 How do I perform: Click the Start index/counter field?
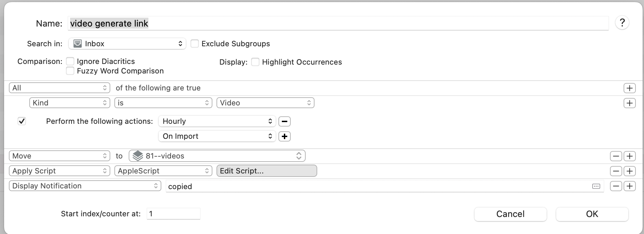coord(174,214)
